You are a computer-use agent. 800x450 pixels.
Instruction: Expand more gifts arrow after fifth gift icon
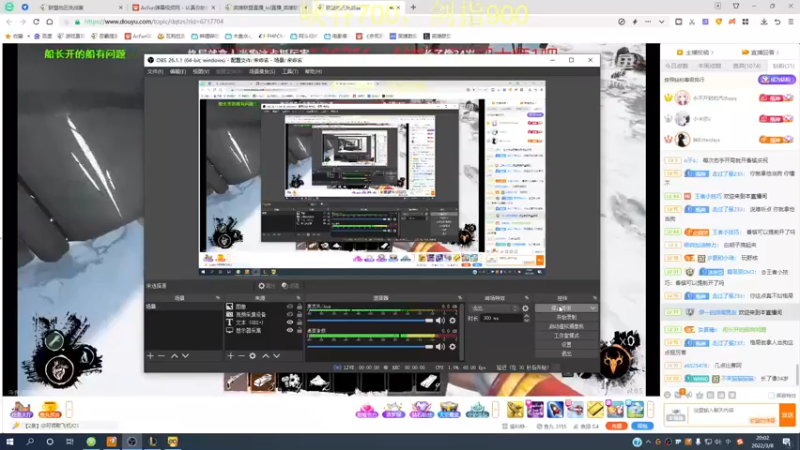[x=495, y=409]
